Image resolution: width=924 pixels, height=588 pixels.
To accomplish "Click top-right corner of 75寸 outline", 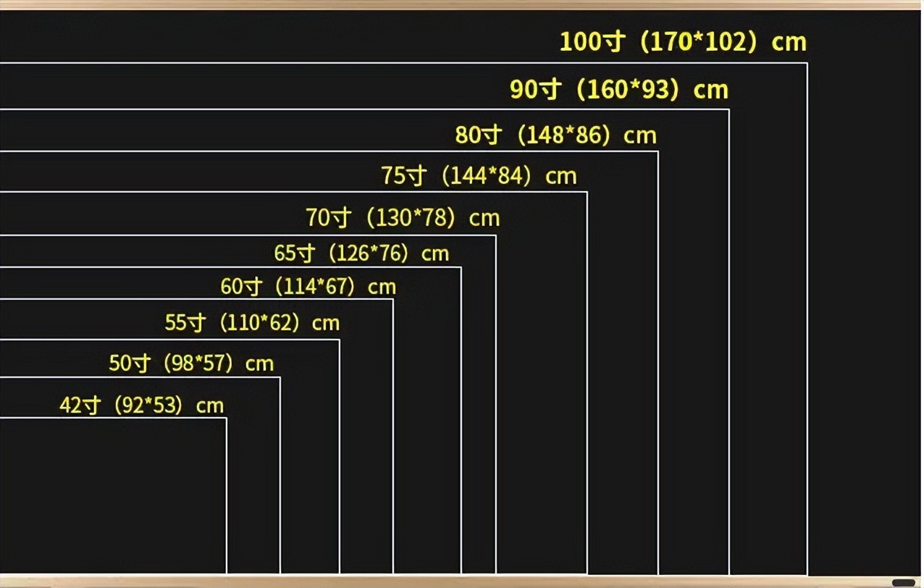I will click(587, 193).
